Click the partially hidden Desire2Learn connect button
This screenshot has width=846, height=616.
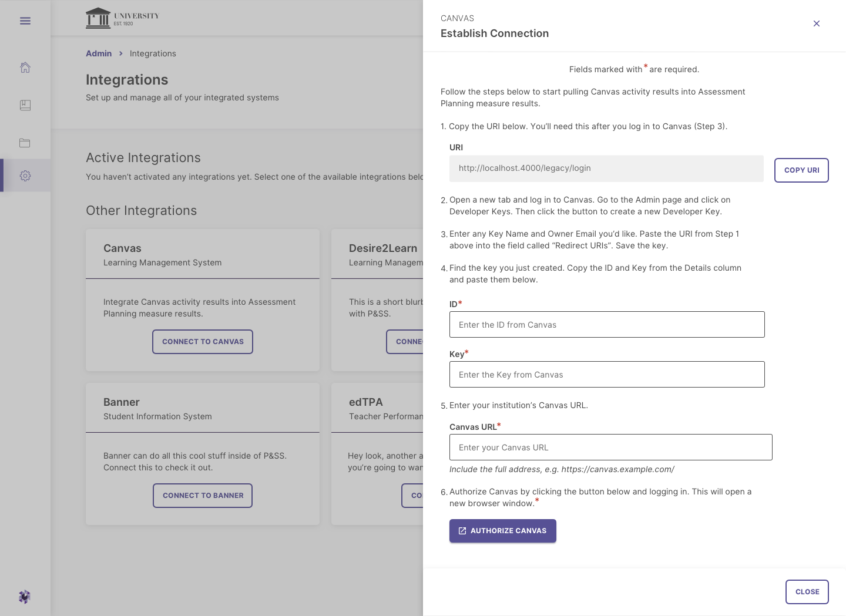click(x=405, y=342)
